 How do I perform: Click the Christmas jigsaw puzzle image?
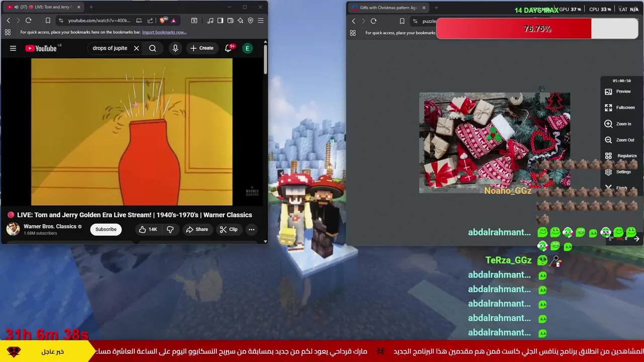coord(495,143)
